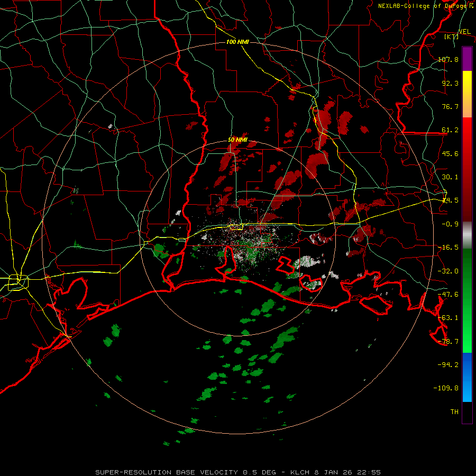The image size is (476, 476).
Task: Click the TH threshold label
Action: click(x=454, y=411)
